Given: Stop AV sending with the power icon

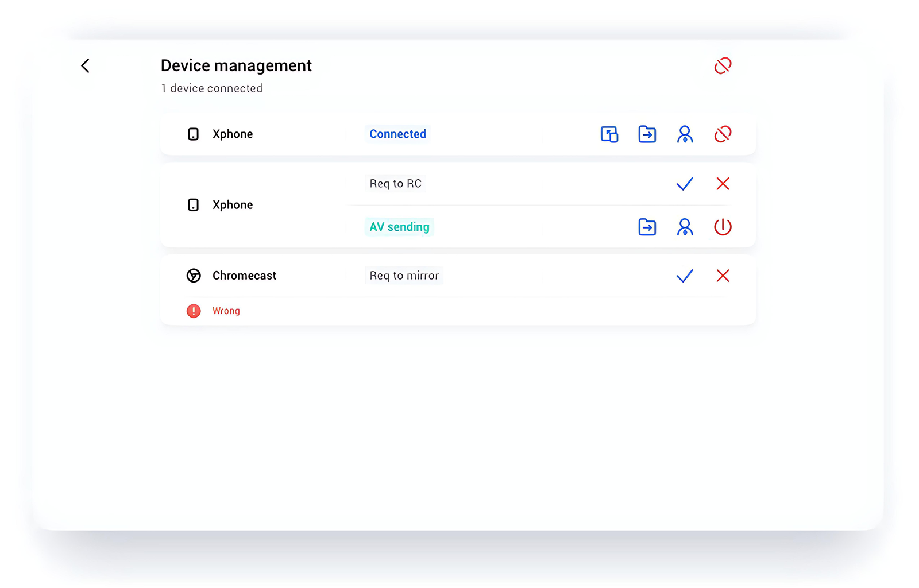Looking at the screenshot, I should pyautogui.click(x=723, y=227).
